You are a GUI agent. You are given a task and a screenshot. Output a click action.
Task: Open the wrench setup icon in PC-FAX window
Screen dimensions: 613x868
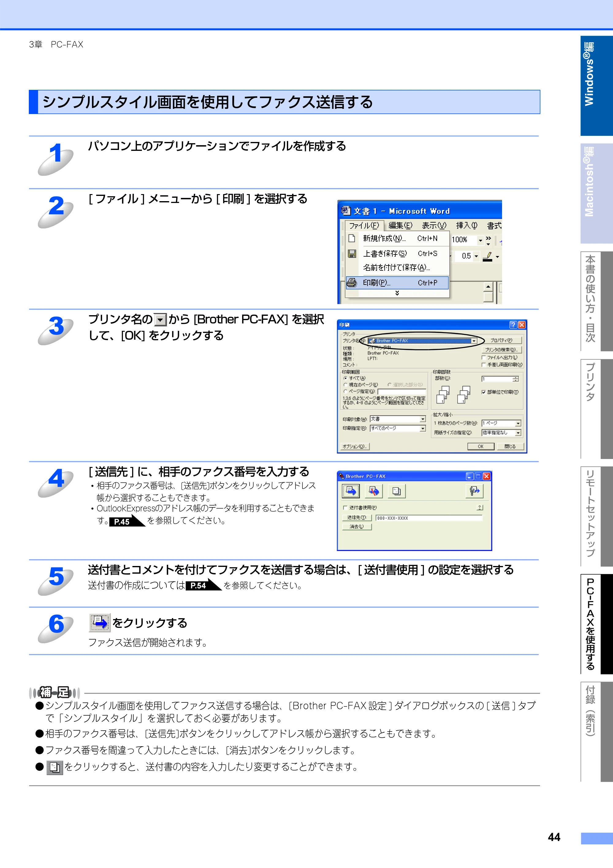point(474,491)
